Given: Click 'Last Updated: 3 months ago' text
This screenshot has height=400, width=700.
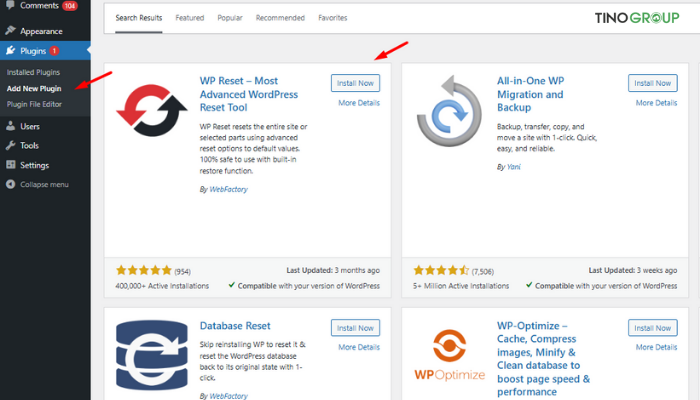Looking at the screenshot, I should click(333, 270).
